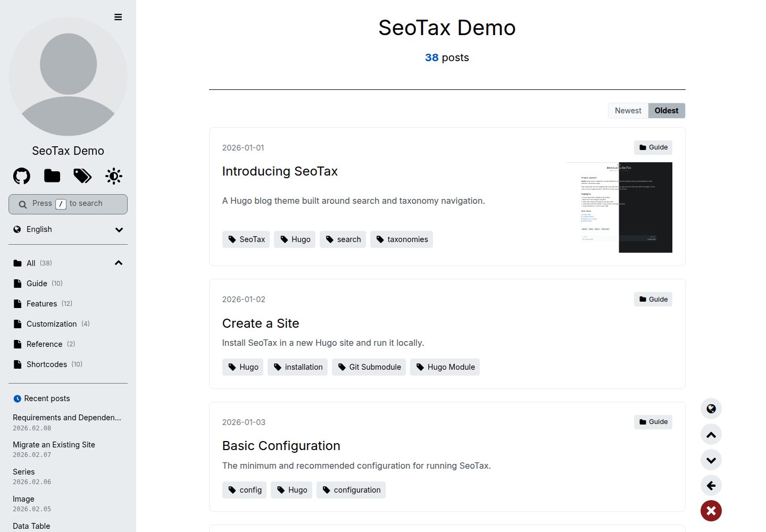Collapse the All (38) category list
The image size is (766, 532).
click(119, 263)
